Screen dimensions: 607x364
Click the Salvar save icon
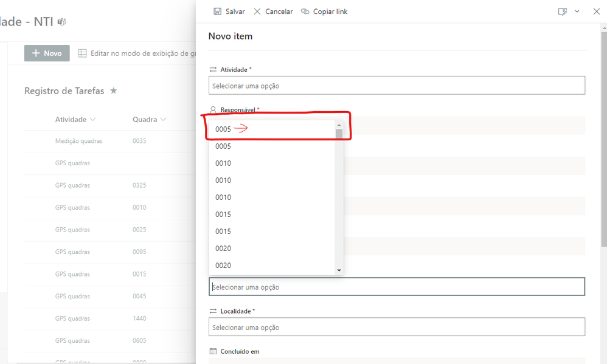pyautogui.click(x=218, y=12)
